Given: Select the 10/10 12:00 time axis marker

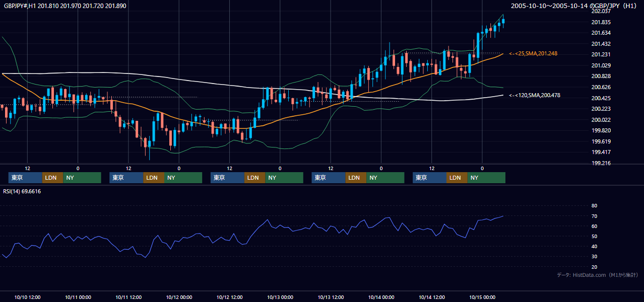Looking at the screenshot, I should [x=27, y=297].
